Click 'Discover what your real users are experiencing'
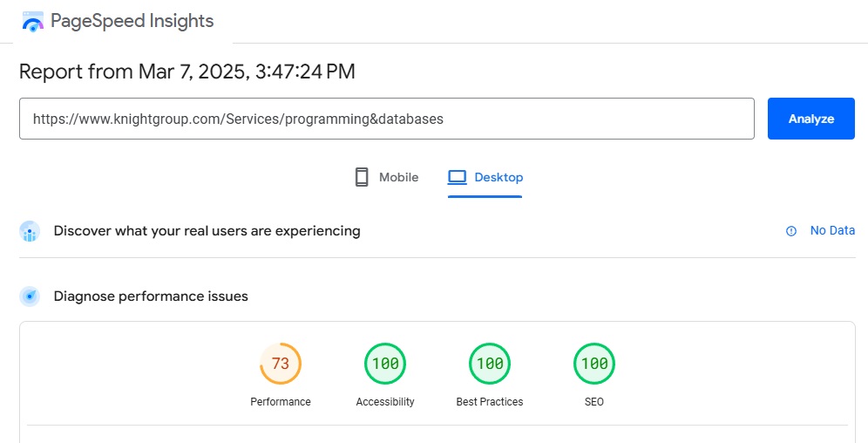 coord(207,231)
